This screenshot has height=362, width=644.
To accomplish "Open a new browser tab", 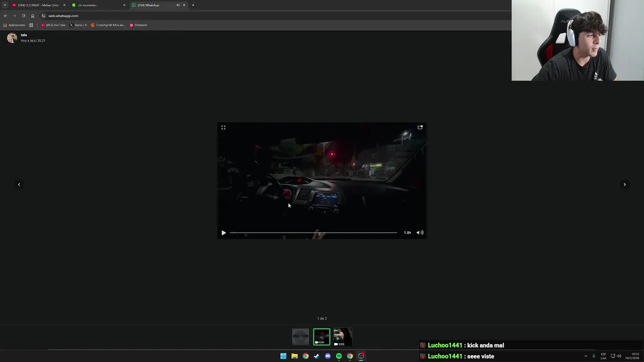I will [x=193, y=5].
